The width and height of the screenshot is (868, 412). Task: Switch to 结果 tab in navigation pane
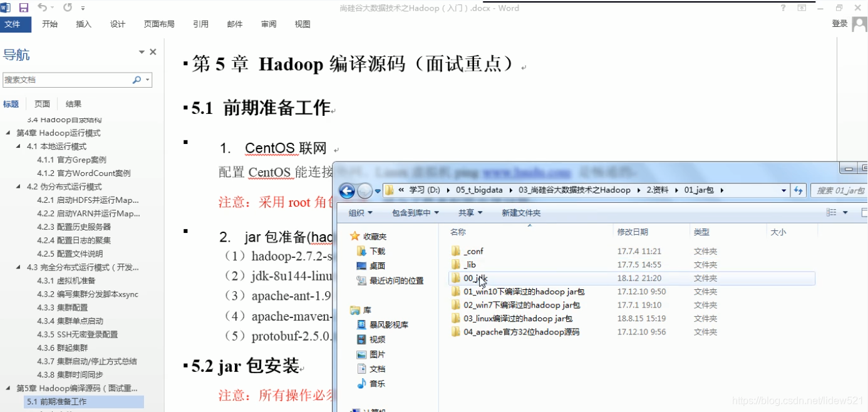(x=73, y=104)
